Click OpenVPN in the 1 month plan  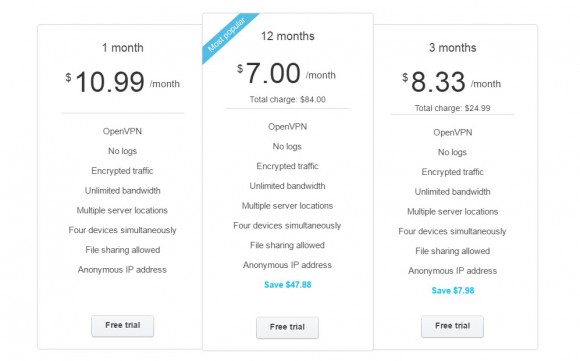(122, 131)
